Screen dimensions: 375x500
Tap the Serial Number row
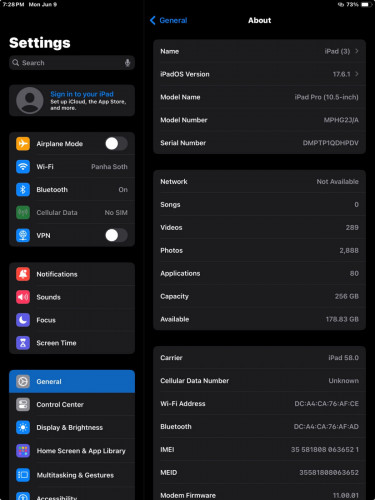pos(259,143)
